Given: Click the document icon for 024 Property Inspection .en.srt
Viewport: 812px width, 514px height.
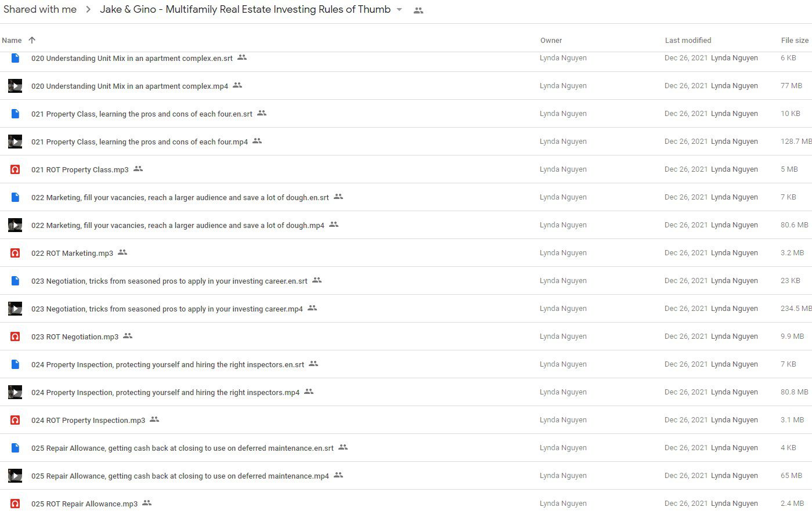Looking at the screenshot, I should pyautogui.click(x=15, y=364).
